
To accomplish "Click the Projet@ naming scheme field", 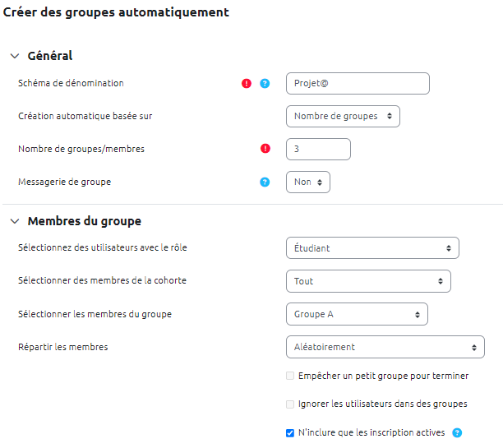I will pyautogui.click(x=358, y=84).
